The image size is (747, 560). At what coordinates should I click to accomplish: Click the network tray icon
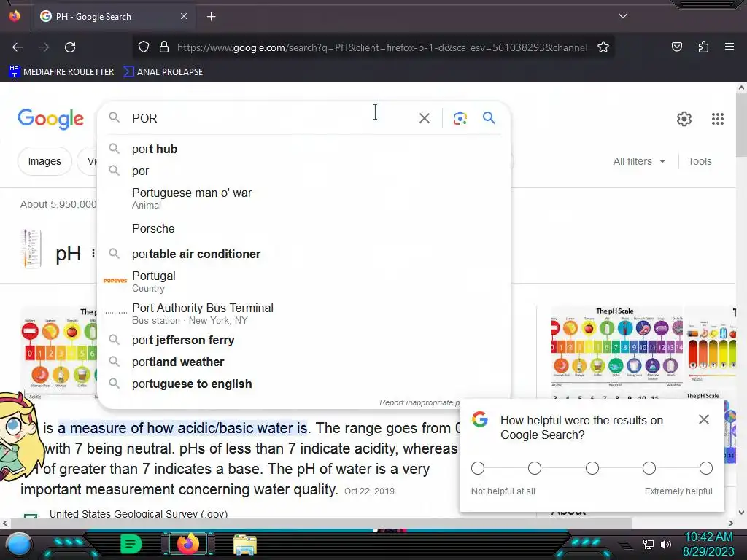[x=648, y=544]
